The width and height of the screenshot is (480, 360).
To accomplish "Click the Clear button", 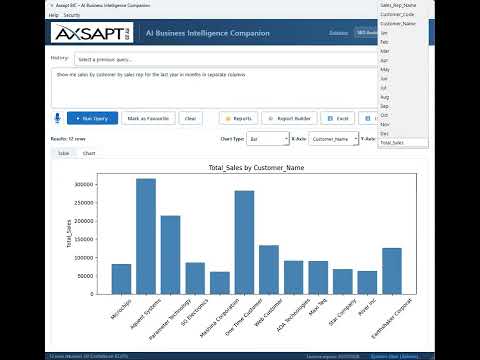I will point(190,118).
